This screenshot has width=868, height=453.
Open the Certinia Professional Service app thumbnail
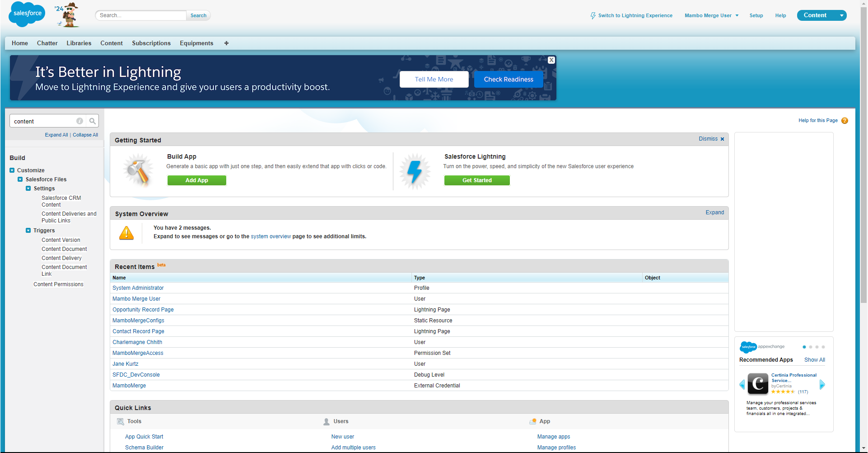[757, 384]
